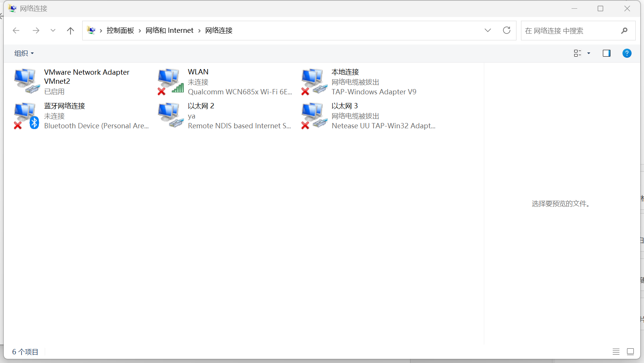Switch to details view in status bar

(x=616, y=352)
